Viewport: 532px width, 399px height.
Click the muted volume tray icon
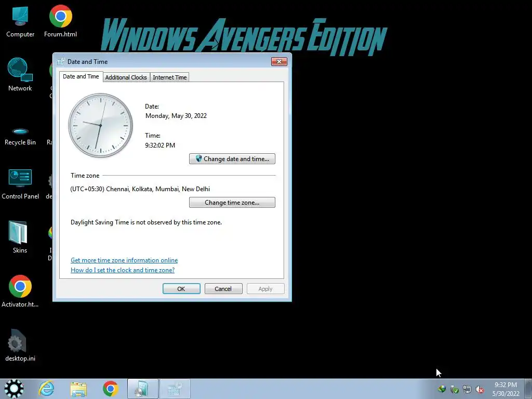click(480, 389)
